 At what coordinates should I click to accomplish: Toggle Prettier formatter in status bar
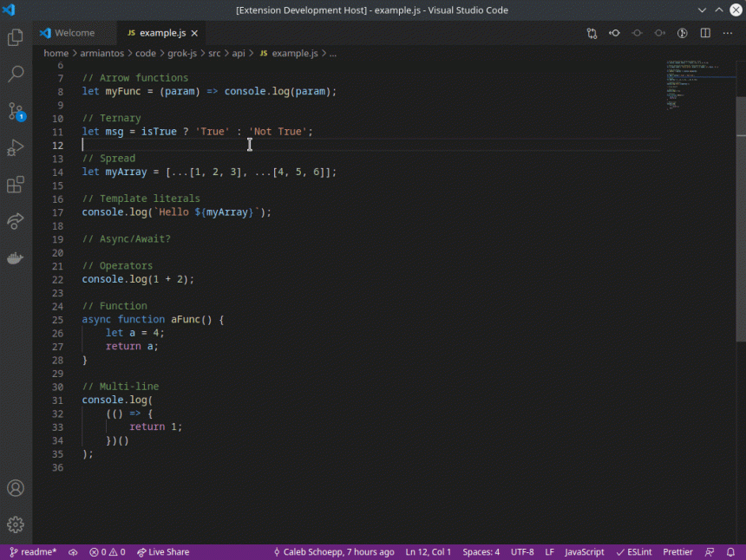pos(677,551)
